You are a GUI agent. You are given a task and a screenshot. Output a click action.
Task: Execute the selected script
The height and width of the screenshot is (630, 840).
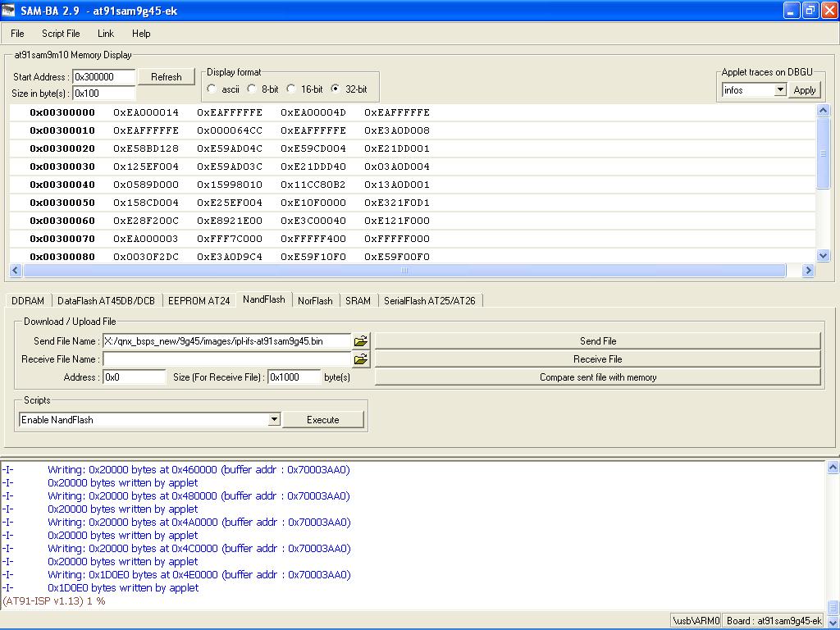[x=322, y=420]
